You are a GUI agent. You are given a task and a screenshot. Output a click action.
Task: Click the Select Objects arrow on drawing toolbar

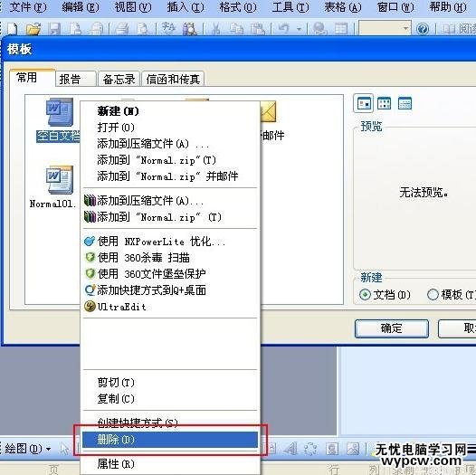click(x=64, y=449)
